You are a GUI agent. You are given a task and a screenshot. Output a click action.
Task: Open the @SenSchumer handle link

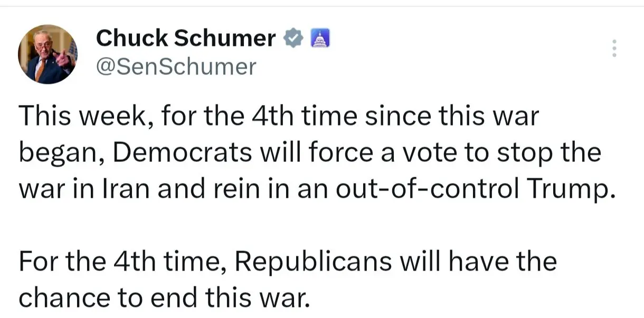176,66
